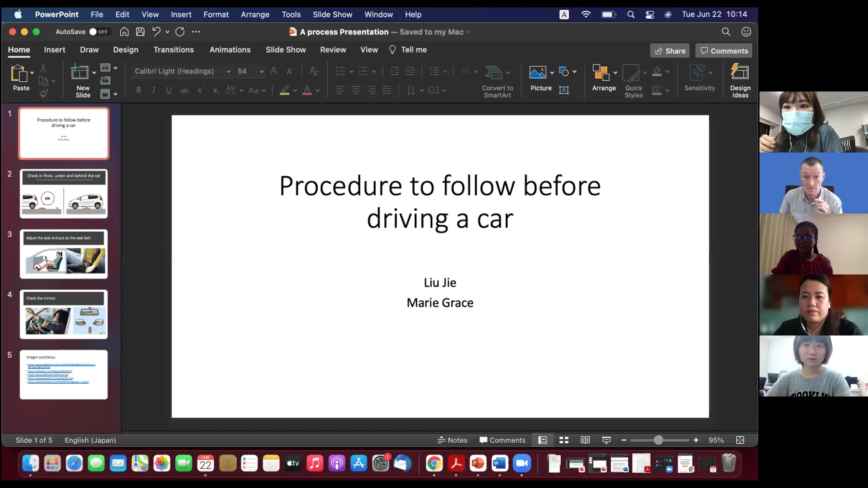The image size is (868, 488).
Task: Open the font size dropdown
Action: pyautogui.click(x=261, y=72)
